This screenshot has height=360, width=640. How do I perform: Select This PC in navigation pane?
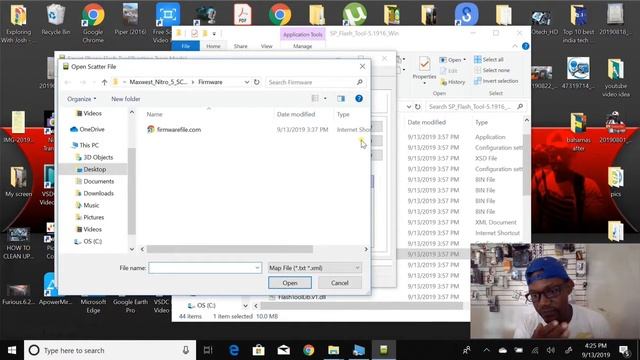[x=85, y=145]
